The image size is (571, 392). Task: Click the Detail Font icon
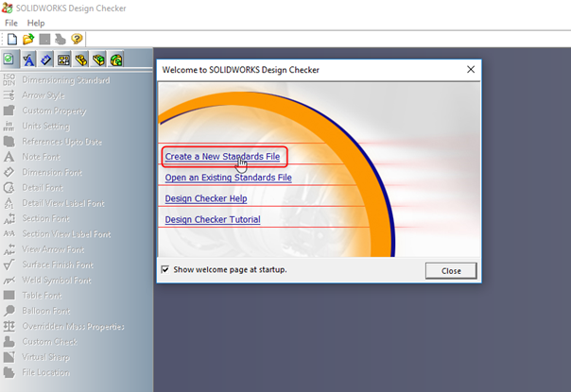click(9, 187)
